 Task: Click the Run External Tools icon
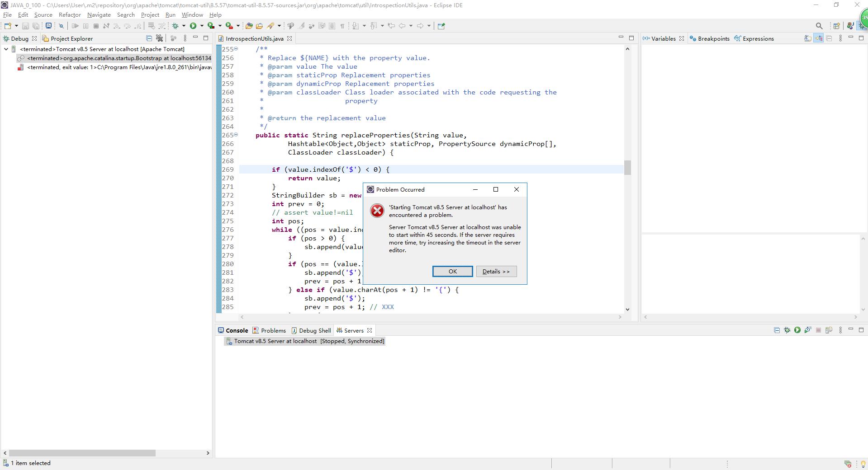point(229,26)
